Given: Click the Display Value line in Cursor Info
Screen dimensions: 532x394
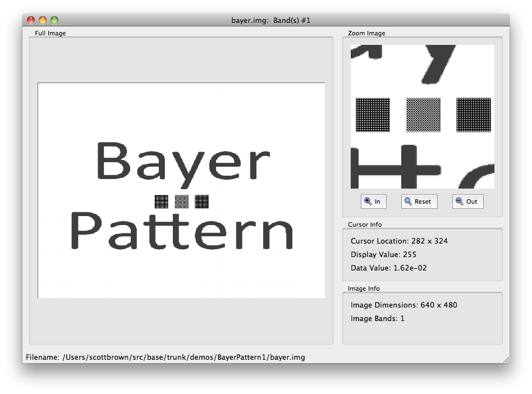Looking at the screenshot, I should click(385, 254).
